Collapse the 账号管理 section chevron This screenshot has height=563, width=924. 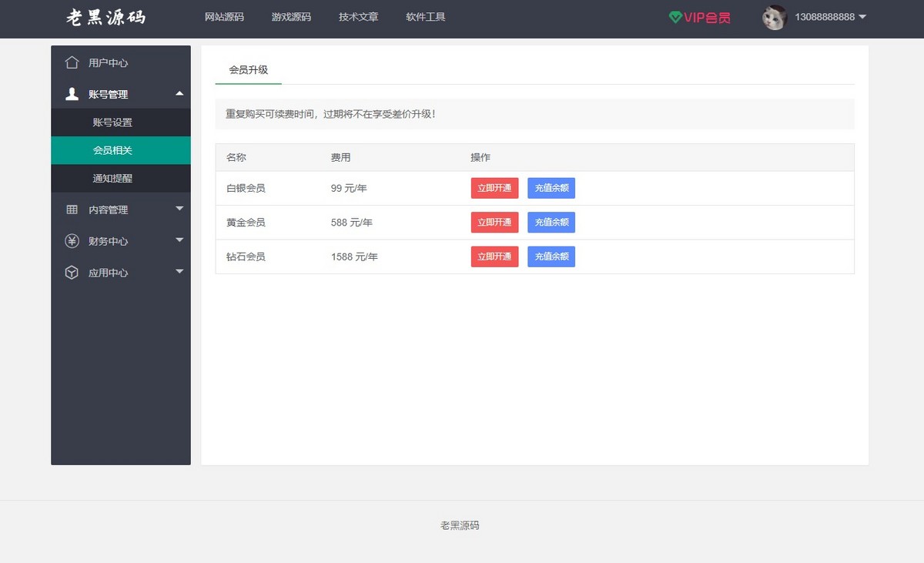click(179, 94)
